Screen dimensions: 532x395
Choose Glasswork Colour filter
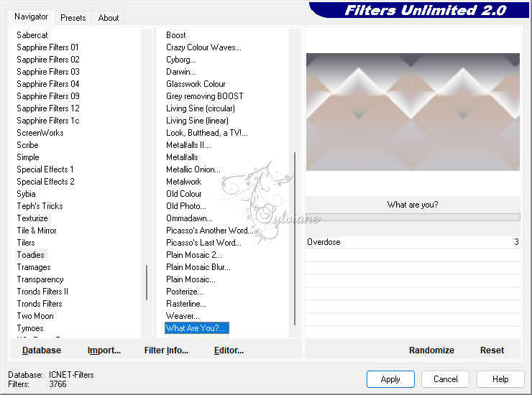click(x=196, y=84)
